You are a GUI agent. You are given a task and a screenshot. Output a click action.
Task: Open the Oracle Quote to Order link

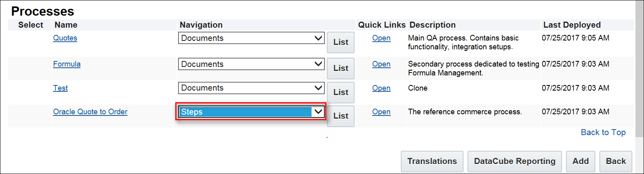point(90,112)
